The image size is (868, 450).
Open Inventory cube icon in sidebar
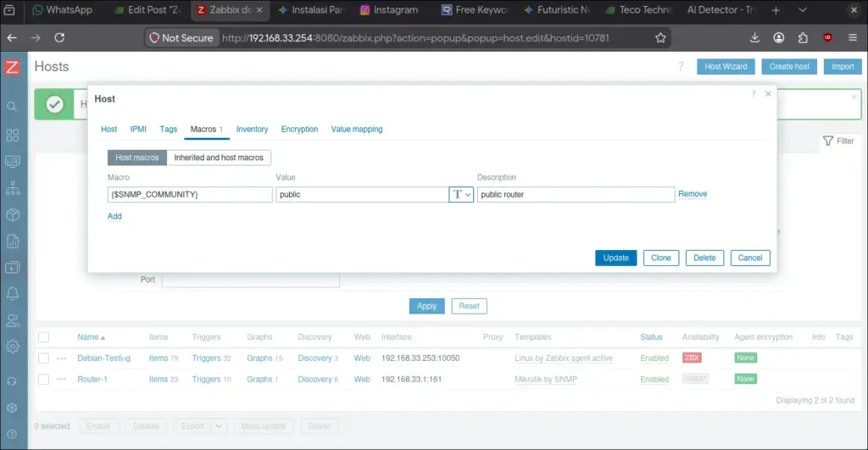pyautogui.click(x=12, y=214)
